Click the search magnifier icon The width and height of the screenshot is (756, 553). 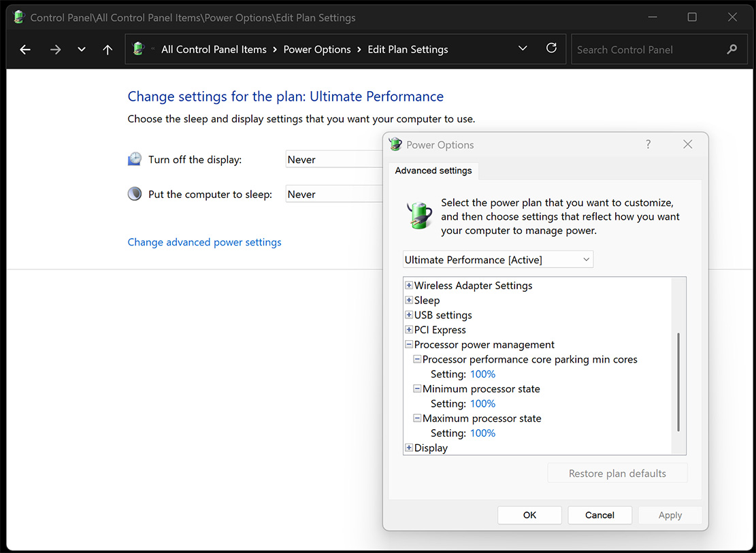pyautogui.click(x=732, y=49)
